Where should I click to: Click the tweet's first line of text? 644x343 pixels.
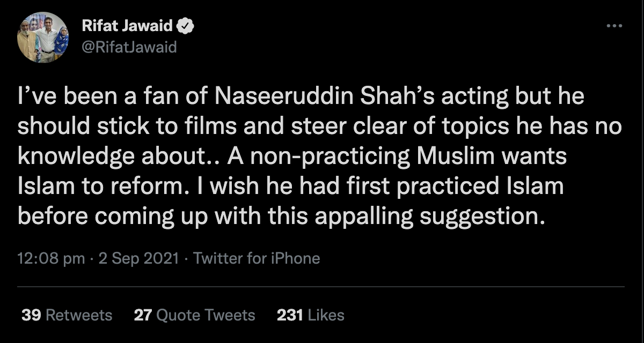pos(301,99)
